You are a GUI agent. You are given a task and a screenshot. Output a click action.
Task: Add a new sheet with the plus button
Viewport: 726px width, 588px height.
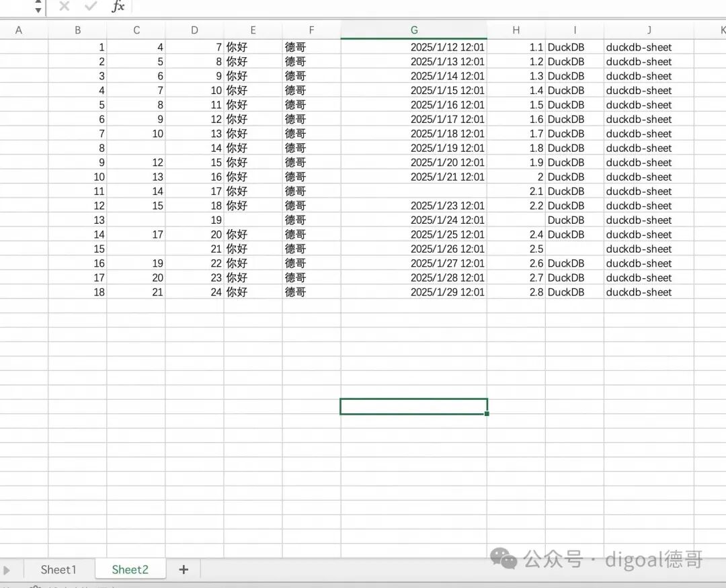184,569
